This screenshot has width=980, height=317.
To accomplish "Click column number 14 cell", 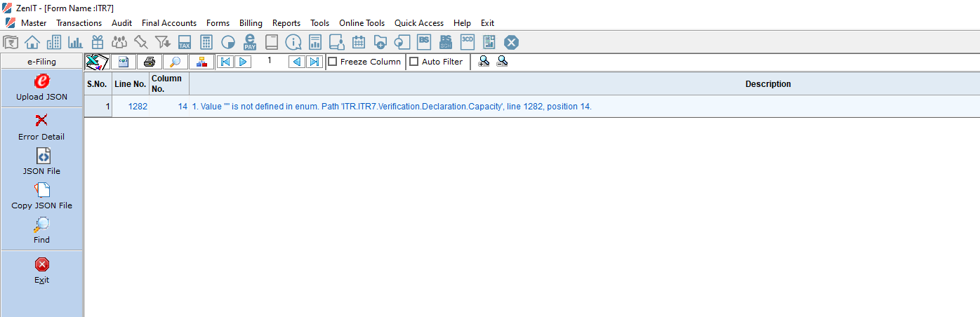I will (x=169, y=107).
